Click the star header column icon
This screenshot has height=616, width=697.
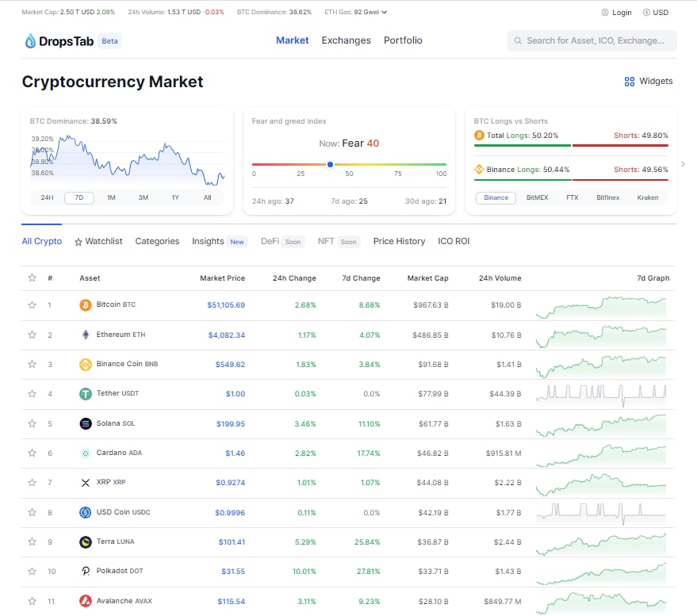[x=32, y=277]
